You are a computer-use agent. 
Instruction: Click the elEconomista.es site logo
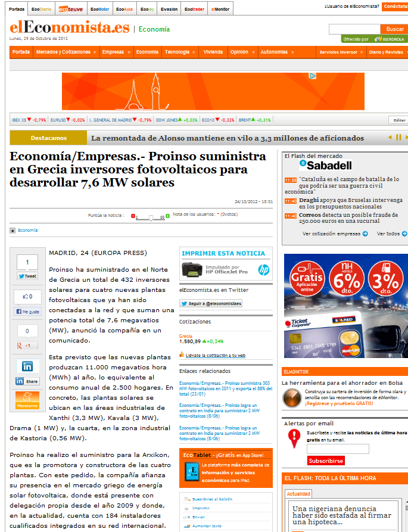tap(70, 27)
